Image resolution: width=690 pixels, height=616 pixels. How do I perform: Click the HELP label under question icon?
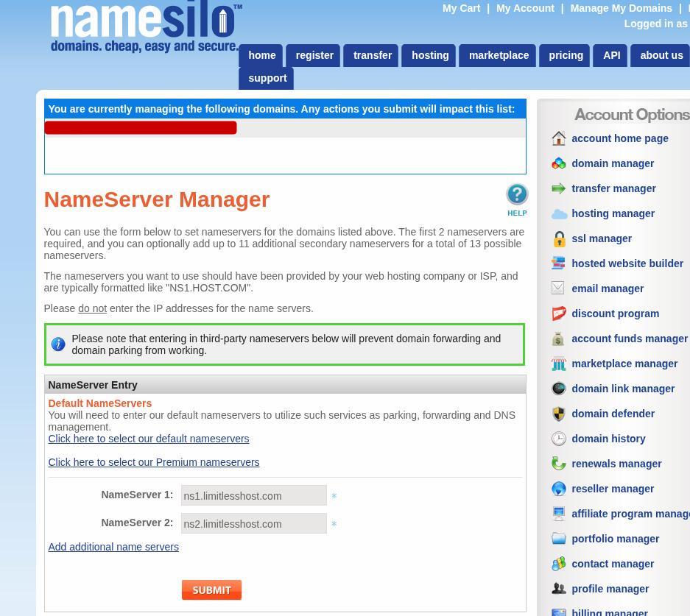pyautogui.click(x=517, y=213)
